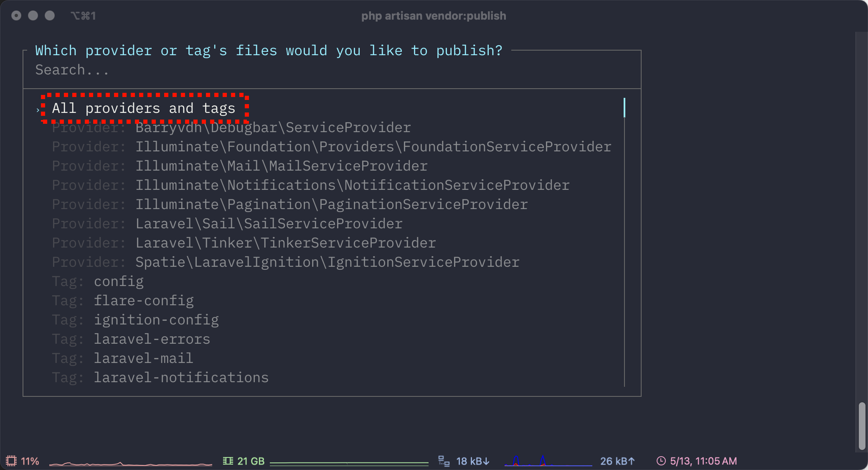Click the CPU usage sparkline graph
The height and width of the screenshot is (470, 868).
(x=131, y=463)
